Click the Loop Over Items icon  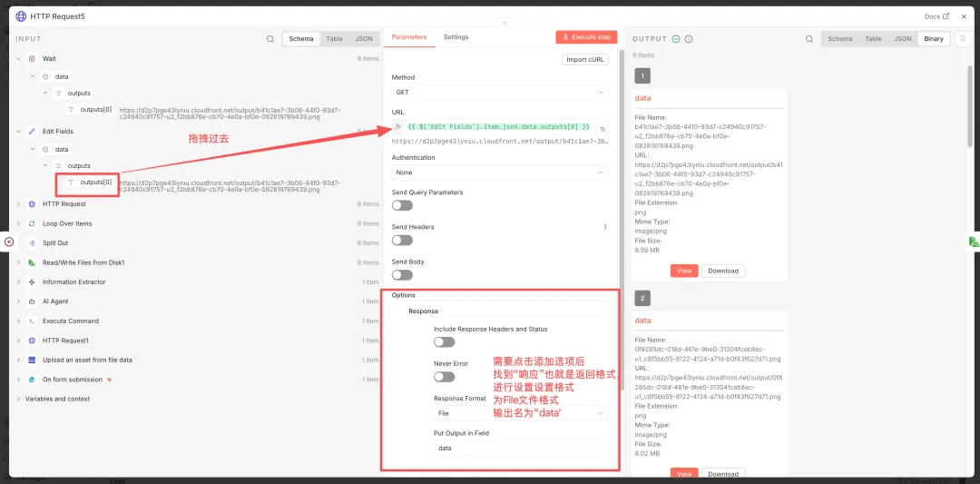[x=32, y=223]
